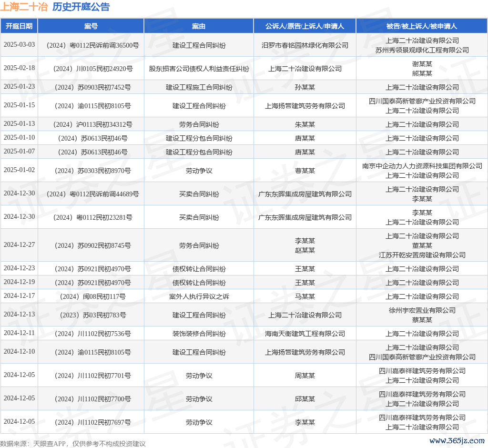Select cause 装饰装修合同纠纷
This screenshot has height=448, width=488.
point(199,334)
